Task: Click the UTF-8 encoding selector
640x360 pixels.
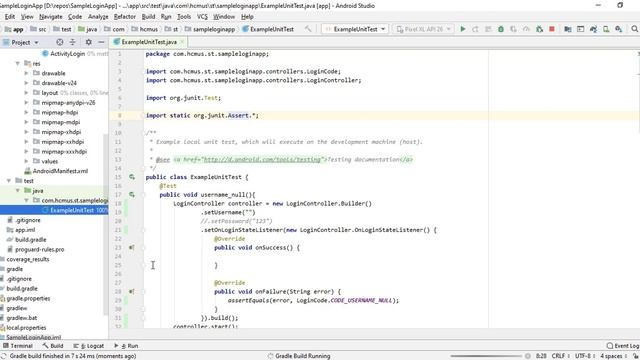Action: 585,356
